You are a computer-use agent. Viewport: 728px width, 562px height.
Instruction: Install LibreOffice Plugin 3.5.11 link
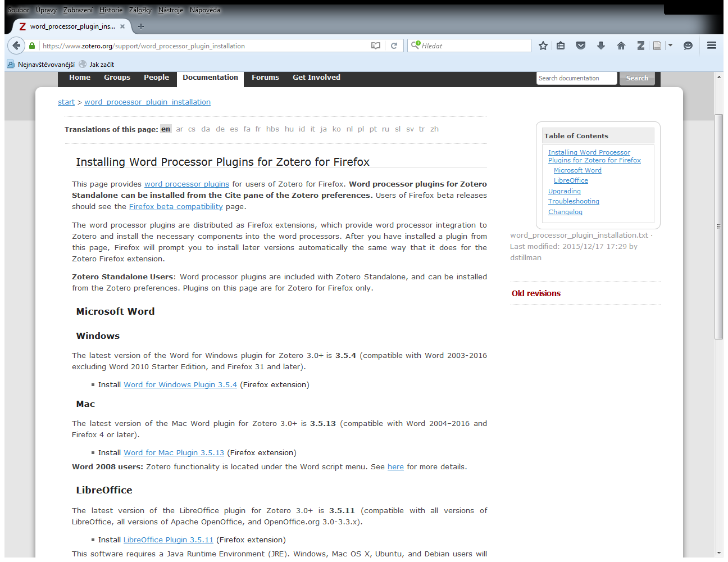pos(169,540)
